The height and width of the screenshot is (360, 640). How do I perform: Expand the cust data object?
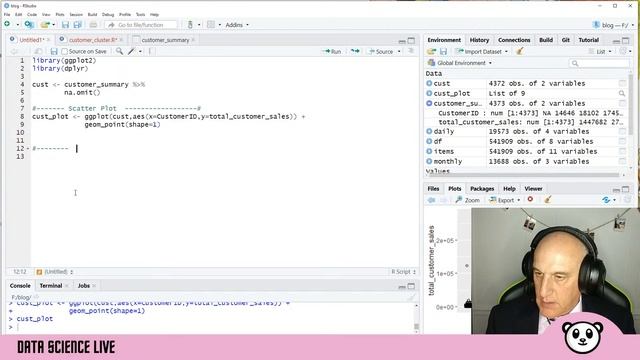pyautogui.click(x=429, y=83)
